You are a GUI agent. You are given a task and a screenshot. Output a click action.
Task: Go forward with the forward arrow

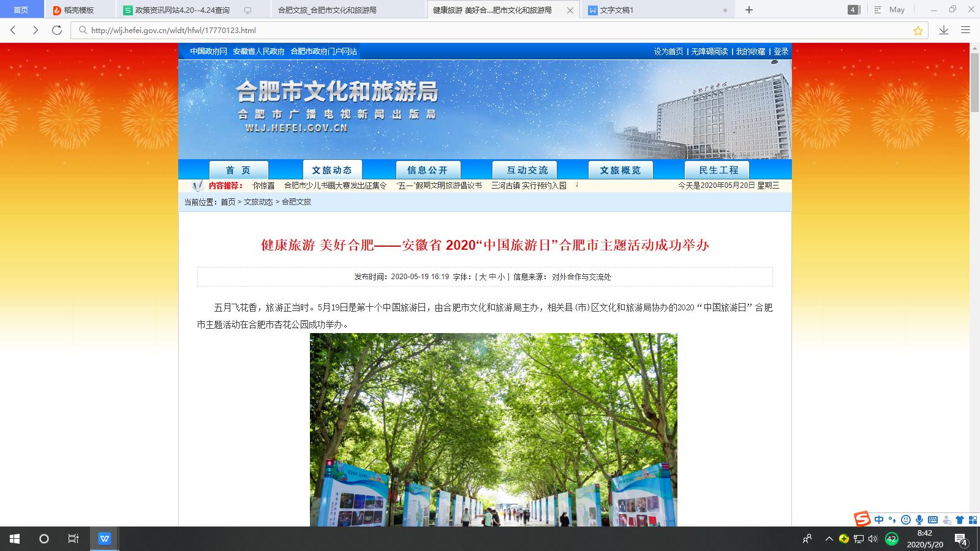coord(36,30)
